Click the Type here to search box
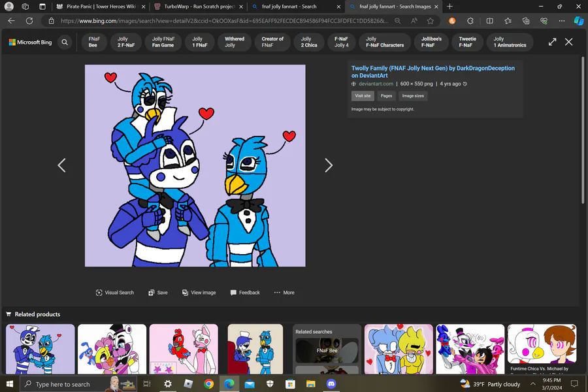 (x=80, y=384)
